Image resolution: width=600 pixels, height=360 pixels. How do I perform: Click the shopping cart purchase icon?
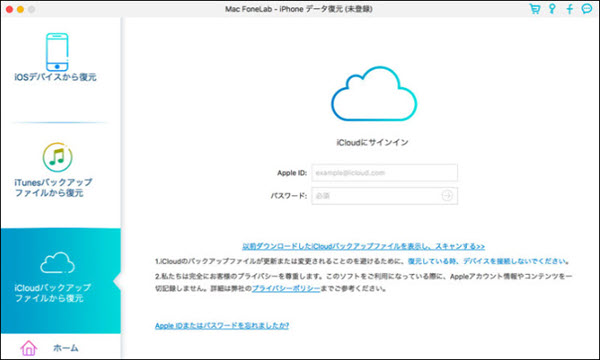[x=535, y=9]
